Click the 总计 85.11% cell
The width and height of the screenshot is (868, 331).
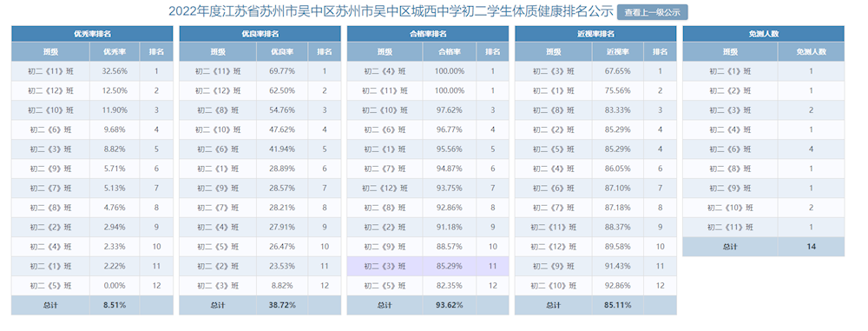[618, 305]
